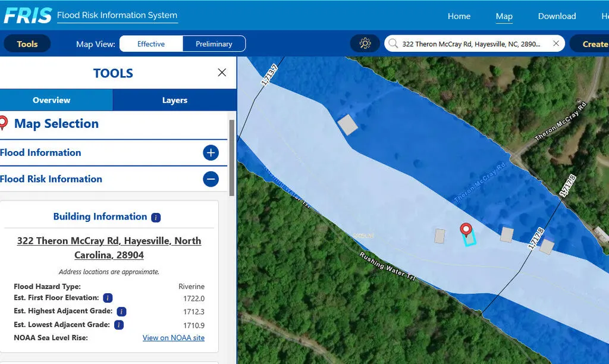Viewport: 609px width, 364px height.
Task: Click the red Map Selection pin icon
Action: tap(3, 123)
